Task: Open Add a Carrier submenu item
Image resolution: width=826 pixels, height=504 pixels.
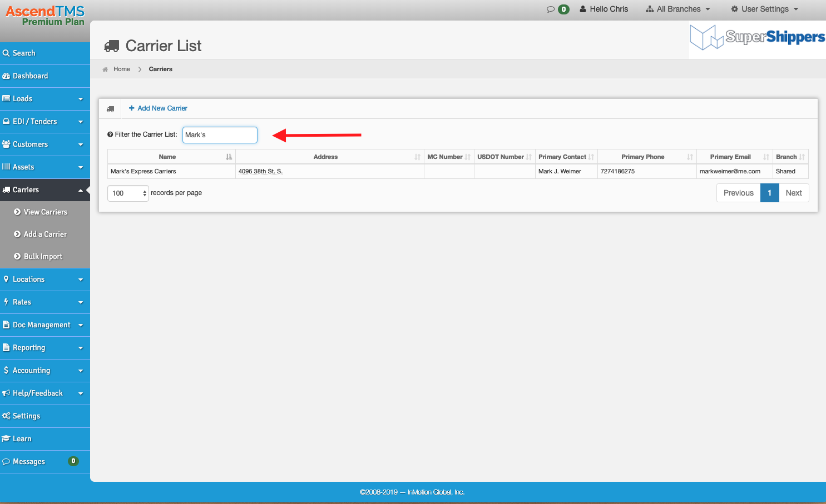Action: (45, 234)
